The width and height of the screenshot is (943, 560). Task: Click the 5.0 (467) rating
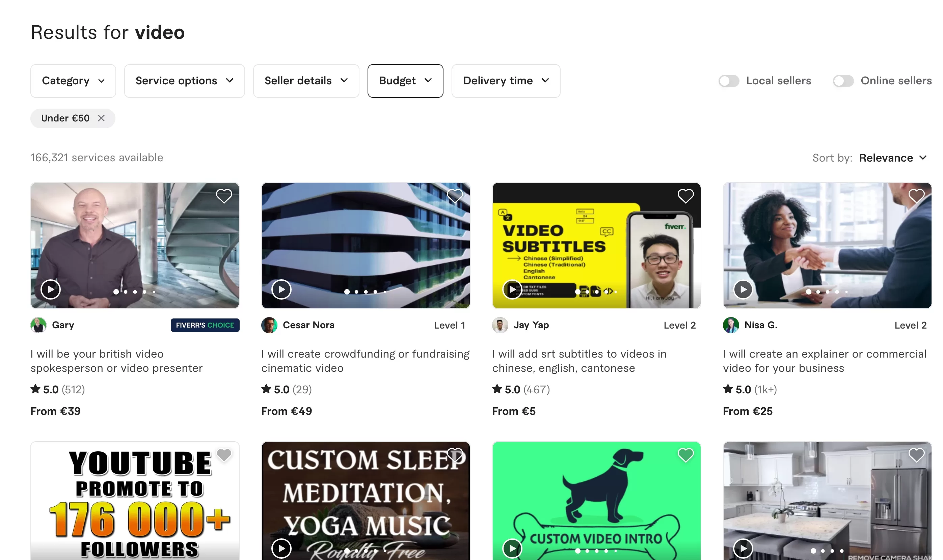[x=521, y=389]
